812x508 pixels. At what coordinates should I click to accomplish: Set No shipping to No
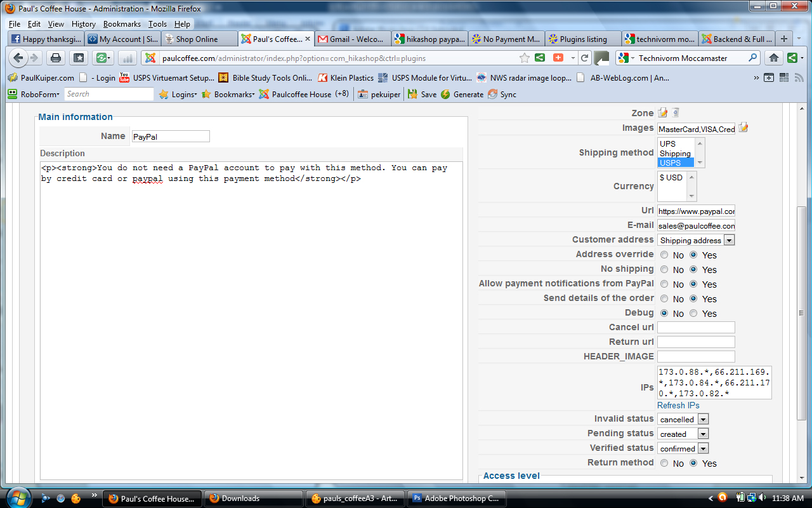coord(664,269)
